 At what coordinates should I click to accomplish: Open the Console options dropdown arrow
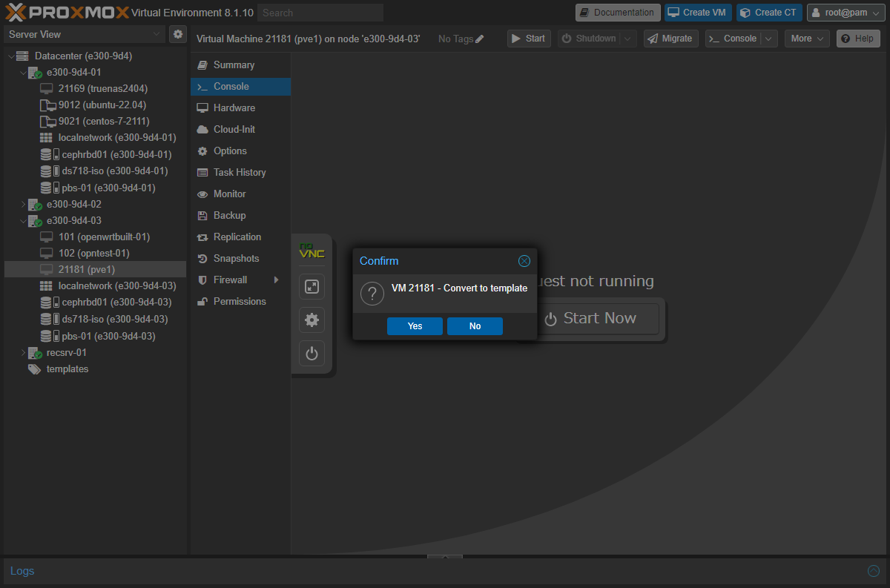tap(770, 39)
